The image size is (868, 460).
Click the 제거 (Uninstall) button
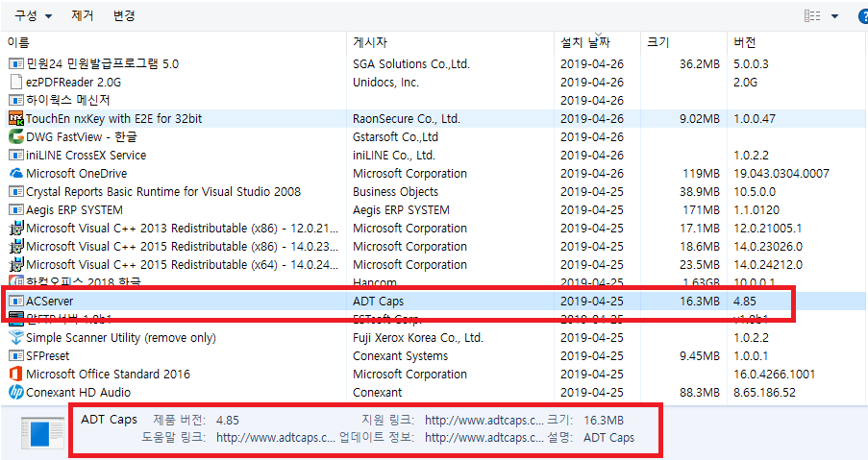[x=82, y=15]
